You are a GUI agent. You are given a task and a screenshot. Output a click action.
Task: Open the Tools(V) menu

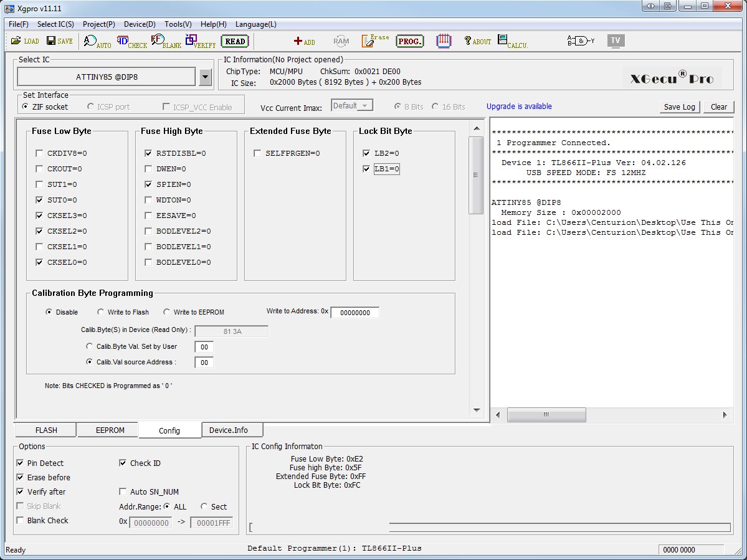(x=178, y=24)
